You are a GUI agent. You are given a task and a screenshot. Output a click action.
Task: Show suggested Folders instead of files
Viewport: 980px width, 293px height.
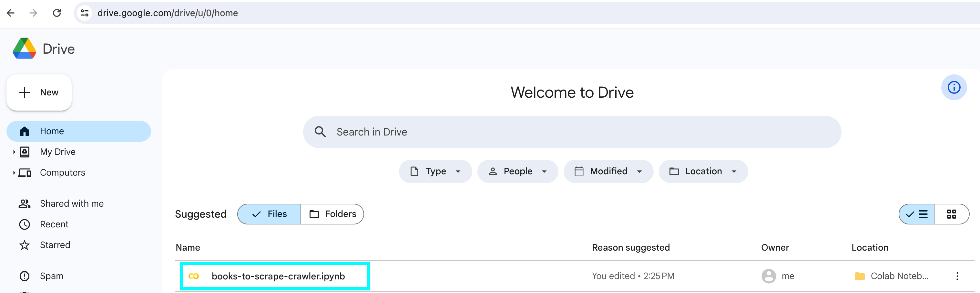tap(332, 214)
